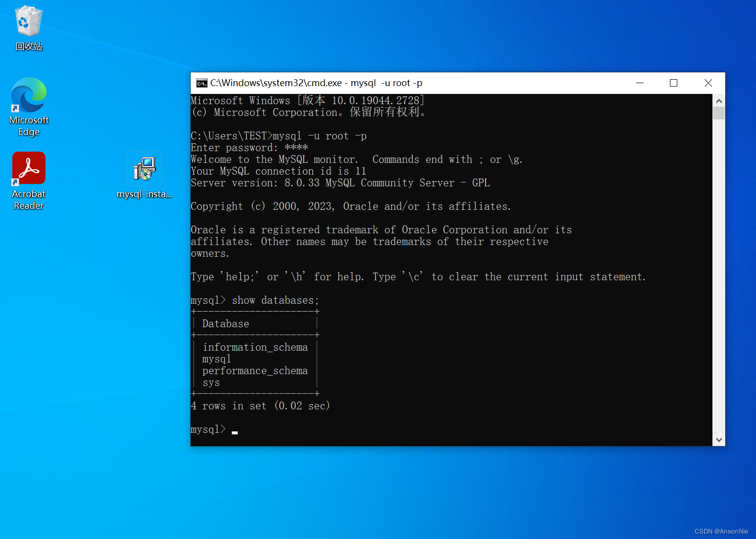756x539 pixels.
Task: Open the Acrobat Reader desktop shortcut
Action: (29, 181)
